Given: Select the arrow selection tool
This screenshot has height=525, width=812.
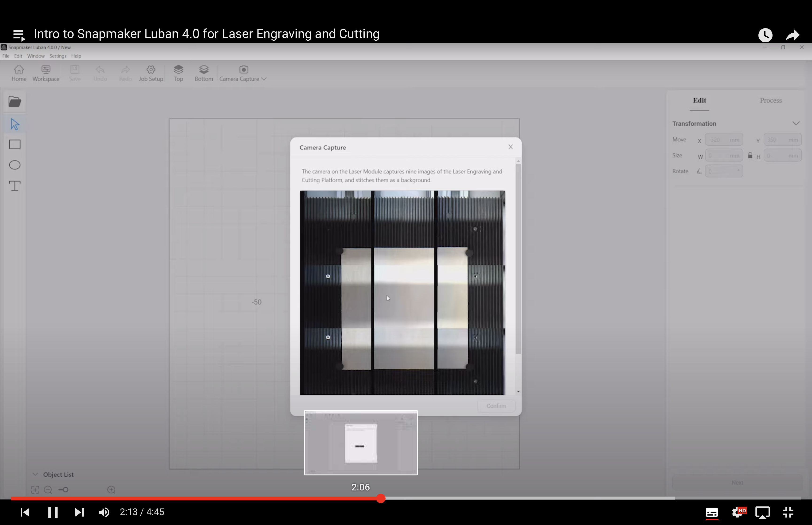Looking at the screenshot, I should pos(15,124).
